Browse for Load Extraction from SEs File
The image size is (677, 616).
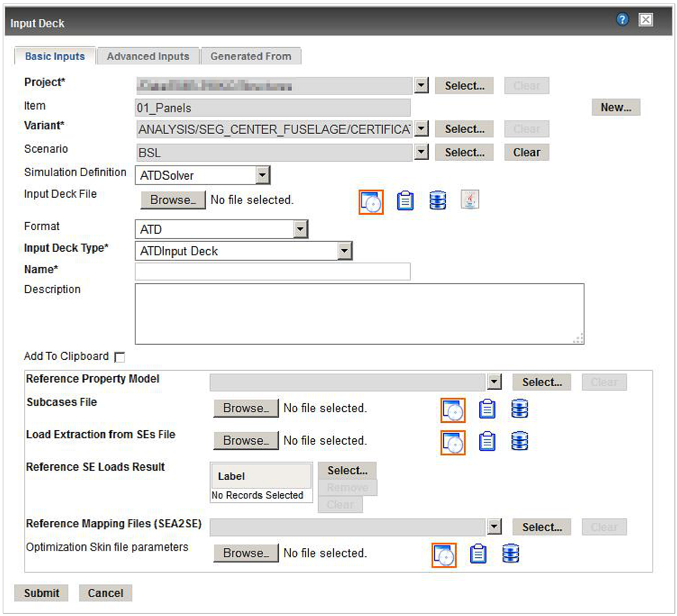[x=246, y=441]
